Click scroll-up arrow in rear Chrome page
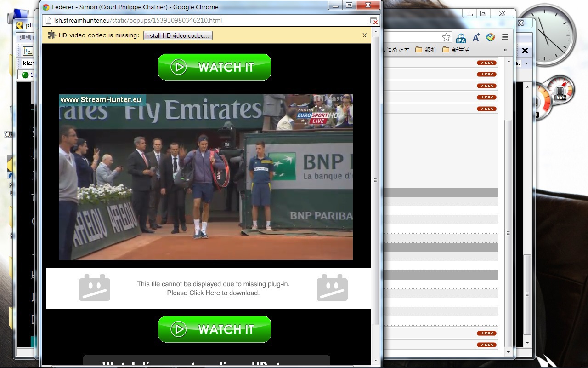The height and width of the screenshot is (368, 588). click(x=508, y=61)
